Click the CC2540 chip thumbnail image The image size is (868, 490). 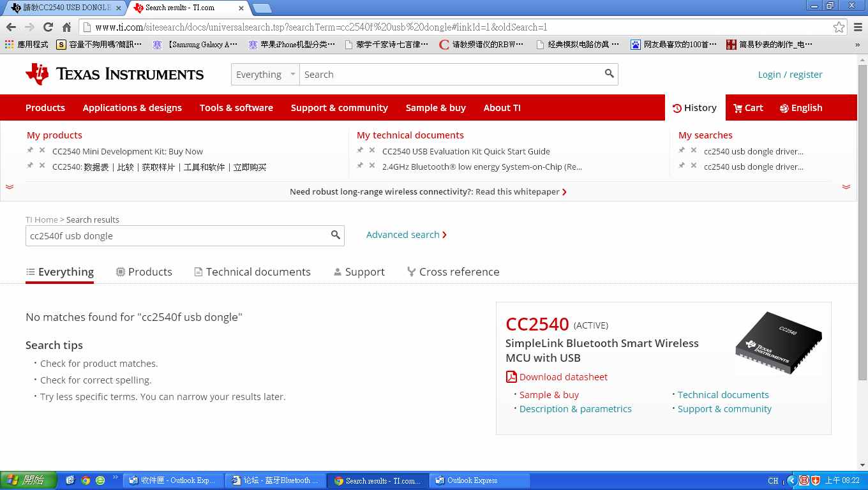[x=779, y=343]
